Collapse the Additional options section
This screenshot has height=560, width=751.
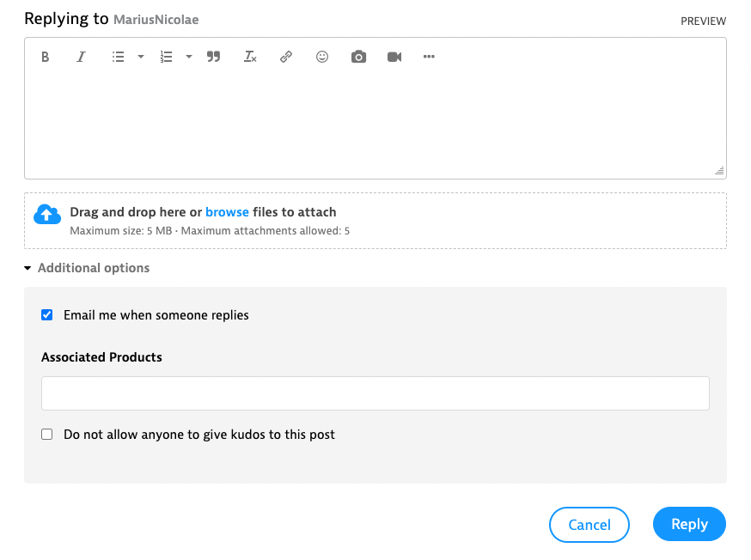tap(86, 268)
